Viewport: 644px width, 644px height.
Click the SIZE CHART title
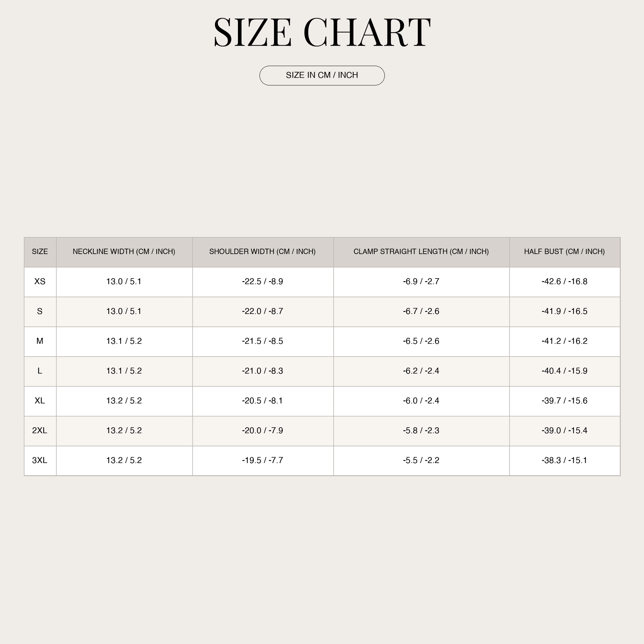click(x=322, y=32)
